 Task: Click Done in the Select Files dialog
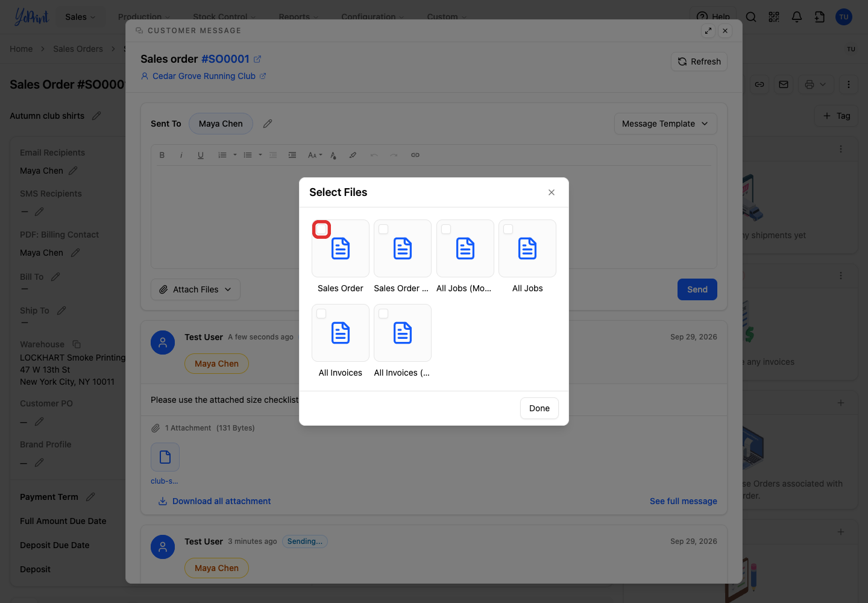tap(539, 408)
